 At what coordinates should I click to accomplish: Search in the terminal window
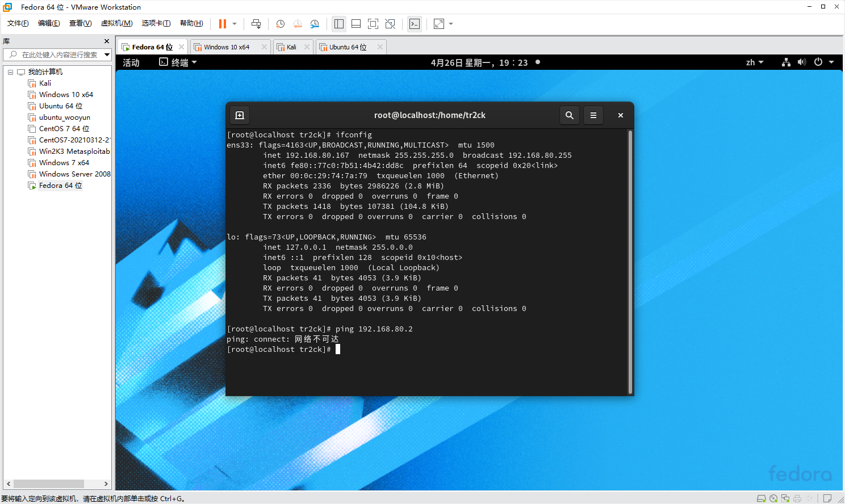click(x=569, y=115)
